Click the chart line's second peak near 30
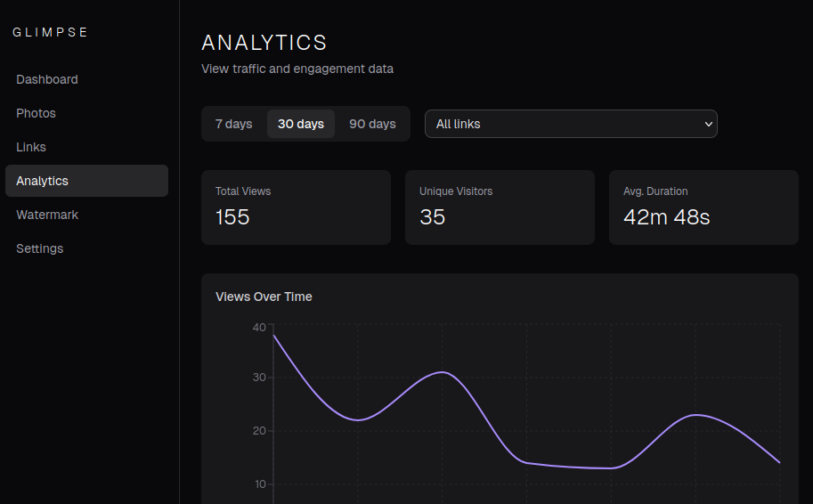Image resolution: width=813 pixels, height=504 pixels. (x=443, y=372)
